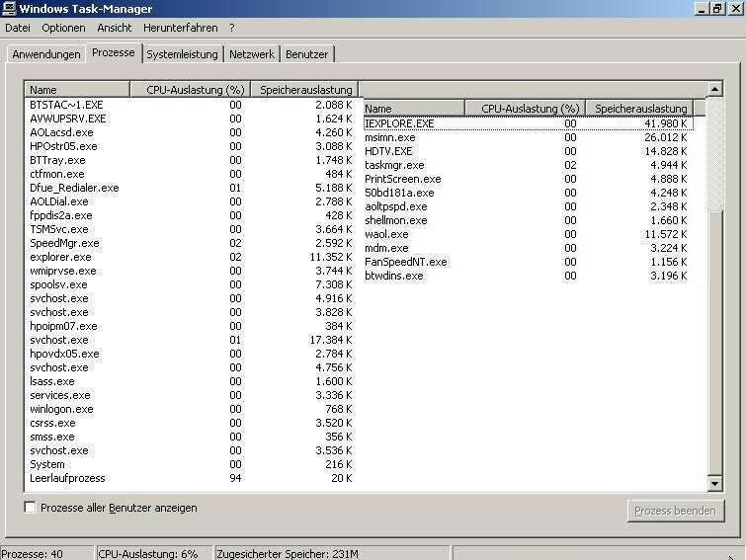Sort by left Name column header
Viewport: 746px width, 560px height.
(77, 89)
